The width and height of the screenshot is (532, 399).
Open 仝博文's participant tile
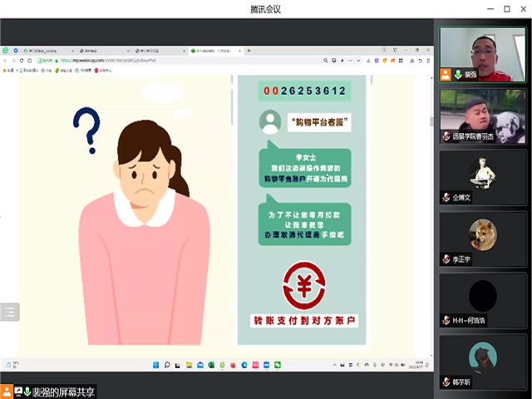coord(482,178)
